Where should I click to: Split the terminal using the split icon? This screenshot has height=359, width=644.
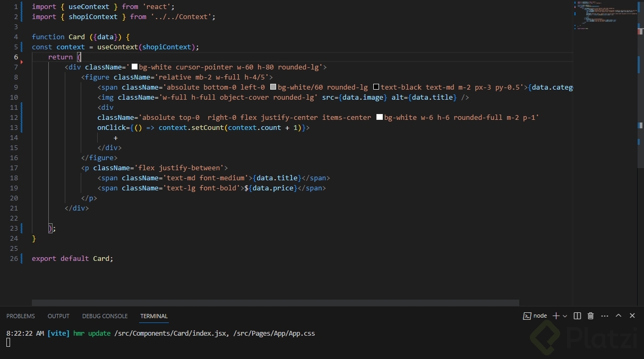click(577, 316)
